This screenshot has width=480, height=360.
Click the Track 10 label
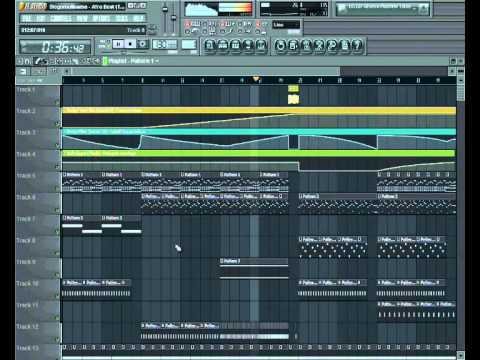(28, 284)
